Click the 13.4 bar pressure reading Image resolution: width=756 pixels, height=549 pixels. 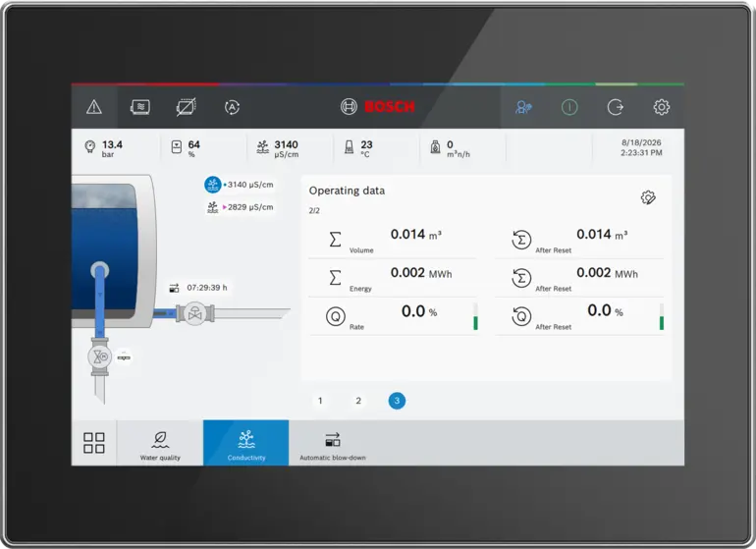(112, 147)
